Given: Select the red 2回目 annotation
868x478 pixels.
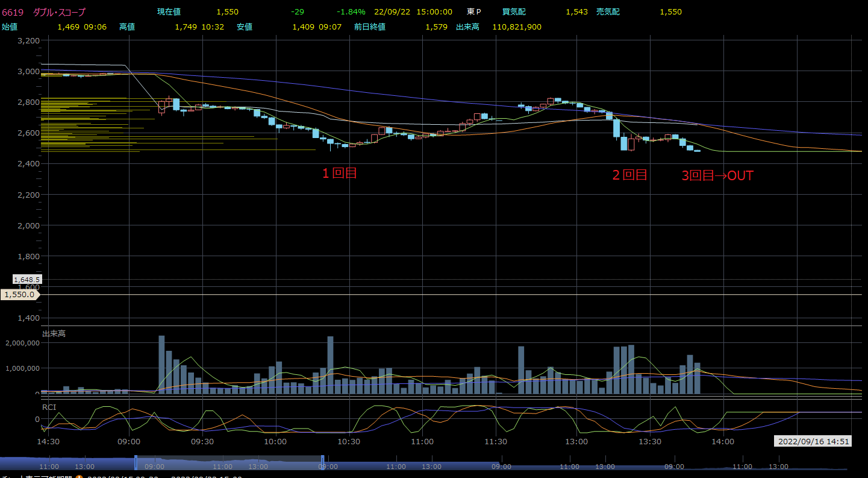Looking at the screenshot, I should pos(629,175).
